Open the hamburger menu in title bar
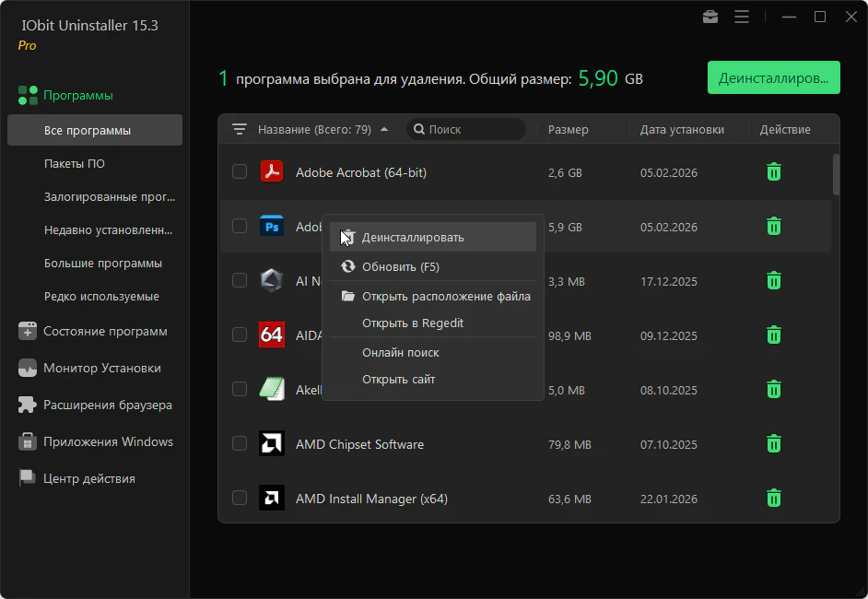 pyautogui.click(x=741, y=17)
